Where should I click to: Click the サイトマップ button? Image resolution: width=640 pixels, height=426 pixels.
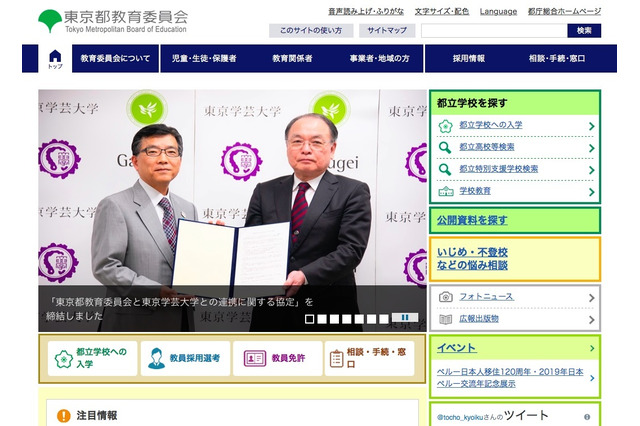(x=387, y=31)
